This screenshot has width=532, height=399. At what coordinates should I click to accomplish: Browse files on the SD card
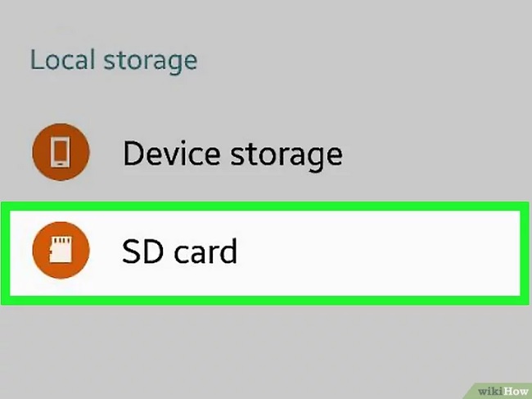[x=265, y=253]
